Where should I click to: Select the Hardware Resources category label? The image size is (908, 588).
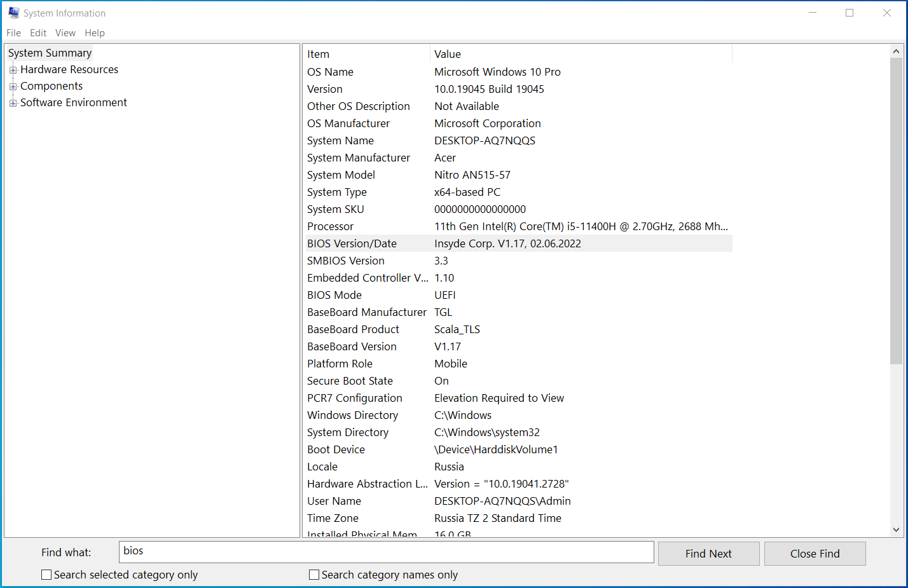tap(69, 69)
